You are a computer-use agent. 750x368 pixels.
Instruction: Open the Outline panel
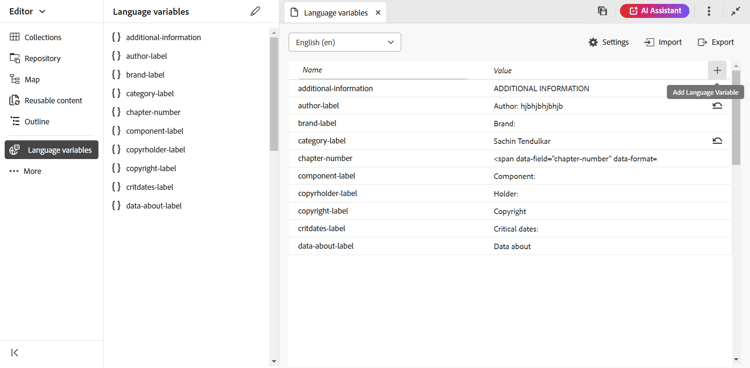(30, 122)
